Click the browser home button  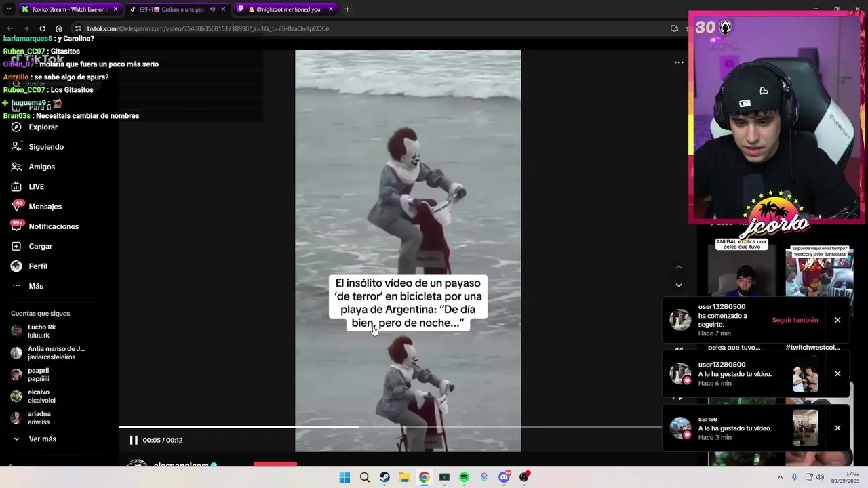(x=59, y=28)
